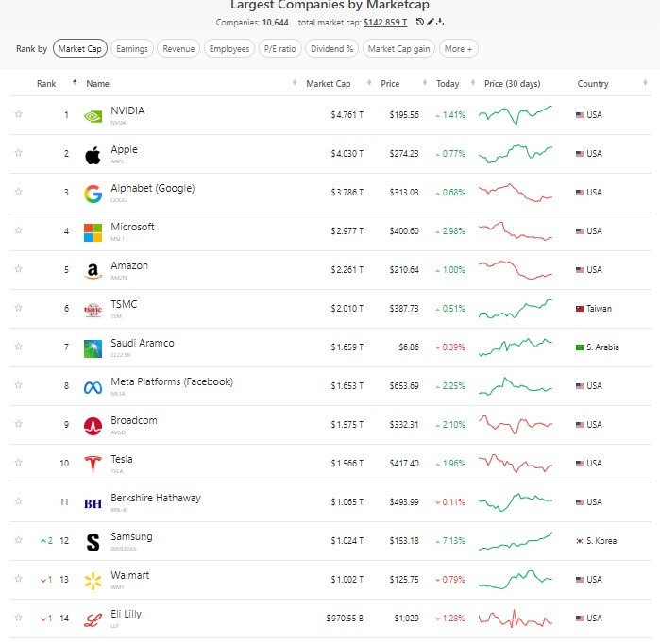The height and width of the screenshot is (644, 660).
Task: Open the Alphabet (Google) company link
Action: [152, 189]
